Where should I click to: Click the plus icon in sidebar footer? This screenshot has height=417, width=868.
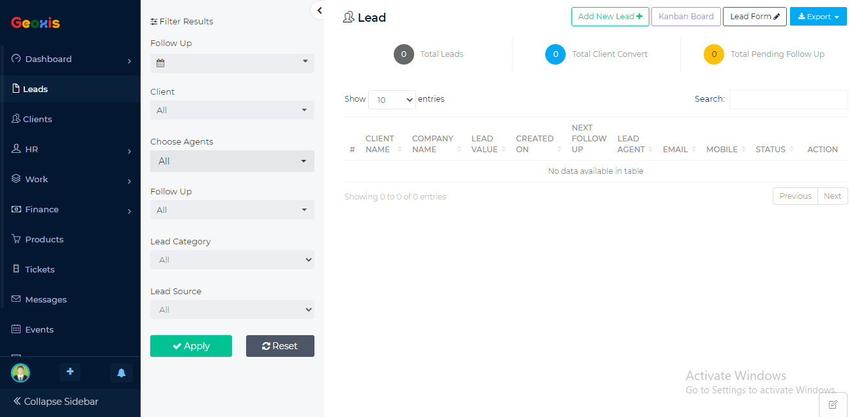pyautogui.click(x=70, y=372)
